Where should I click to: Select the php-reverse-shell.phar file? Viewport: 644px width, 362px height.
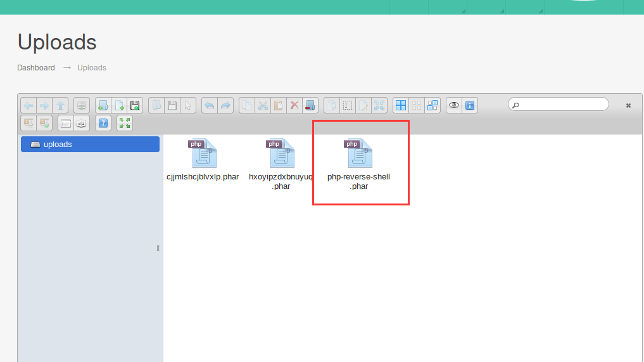coord(359,165)
